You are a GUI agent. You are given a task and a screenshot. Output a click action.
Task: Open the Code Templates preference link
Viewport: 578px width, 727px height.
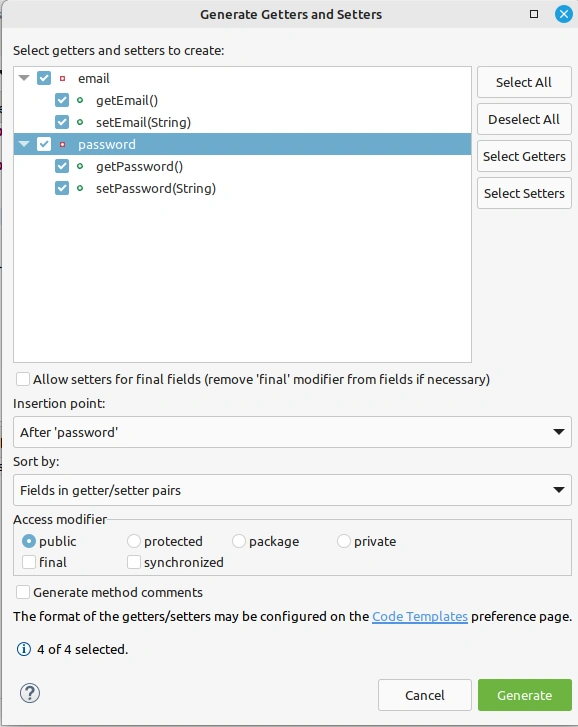point(419,617)
